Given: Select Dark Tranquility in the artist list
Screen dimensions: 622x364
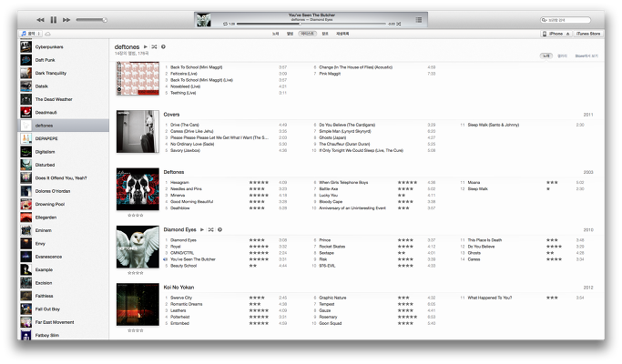Looking at the screenshot, I should tap(65, 73).
